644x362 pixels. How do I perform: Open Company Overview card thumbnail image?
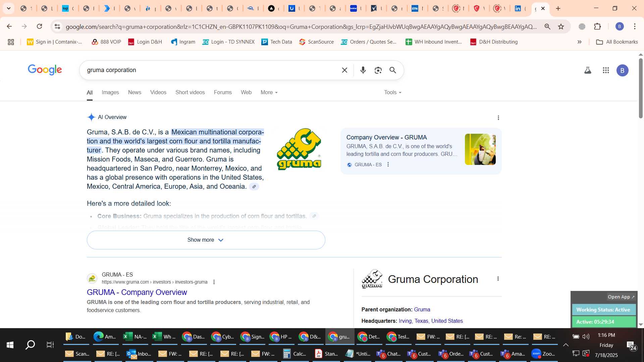(x=480, y=149)
